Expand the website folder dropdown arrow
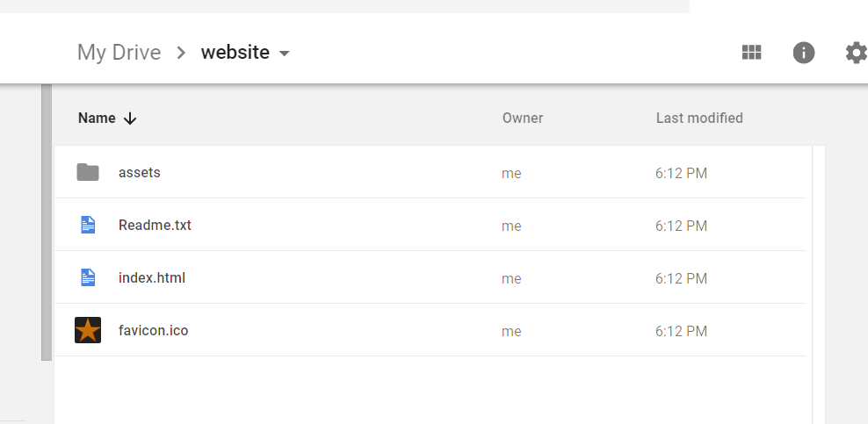 click(x=284, y=54)
